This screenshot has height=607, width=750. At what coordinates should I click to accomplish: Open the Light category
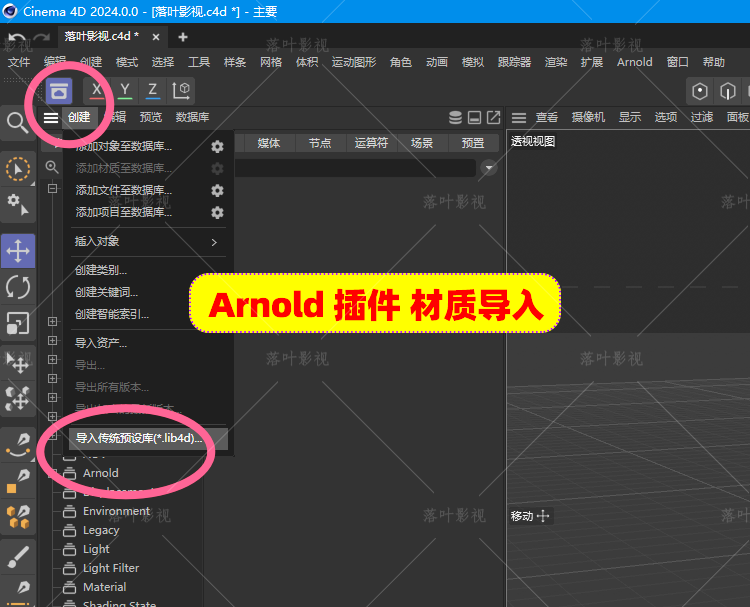(x=96, y=549)
